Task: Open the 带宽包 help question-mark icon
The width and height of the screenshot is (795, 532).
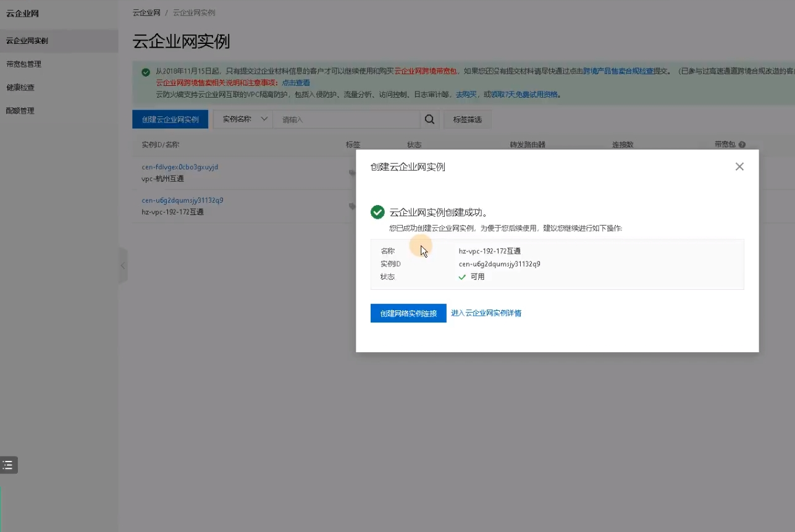Action: point(743,144)
